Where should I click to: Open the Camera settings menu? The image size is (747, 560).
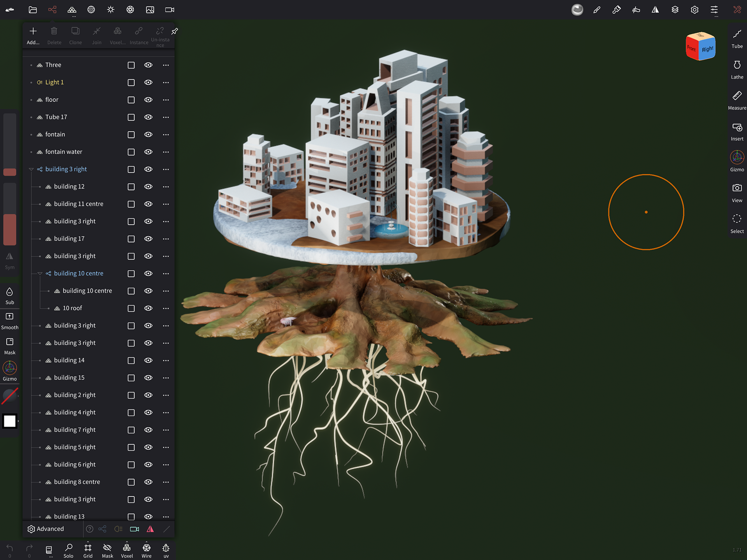[170, 10]
